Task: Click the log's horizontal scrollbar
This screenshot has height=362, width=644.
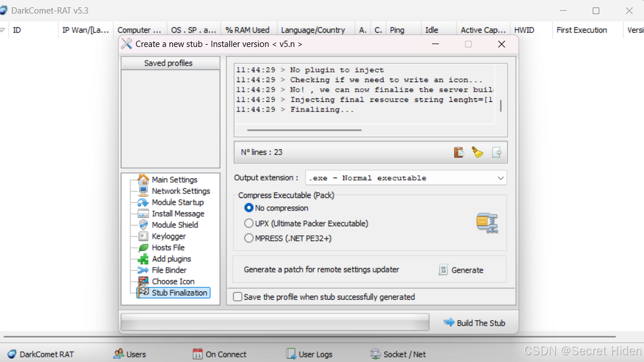Action: pyautogui.click(x=304, y=130)
